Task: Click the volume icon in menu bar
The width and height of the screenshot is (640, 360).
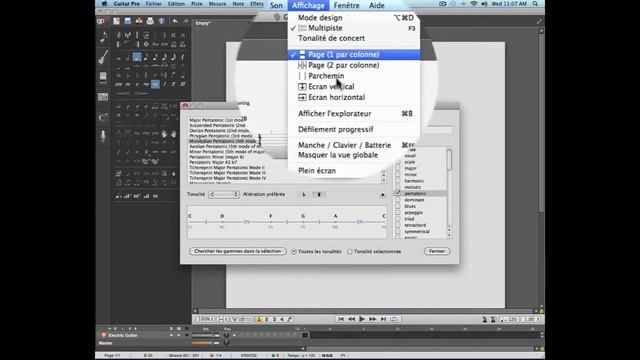Action: 484,4
